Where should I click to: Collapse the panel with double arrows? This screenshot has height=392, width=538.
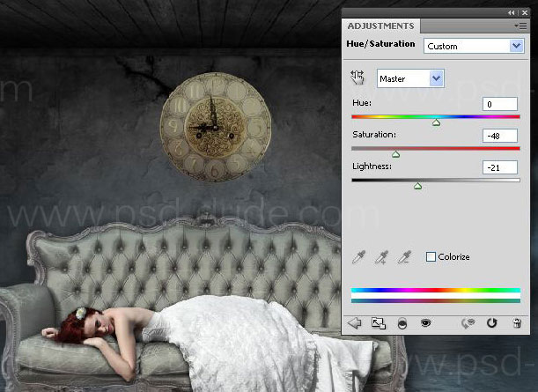(x=512, y=13)
